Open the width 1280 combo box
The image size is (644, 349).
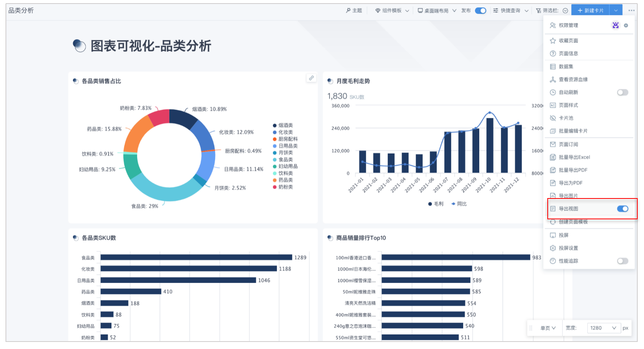pyautogui.click(x=603, y=328)
